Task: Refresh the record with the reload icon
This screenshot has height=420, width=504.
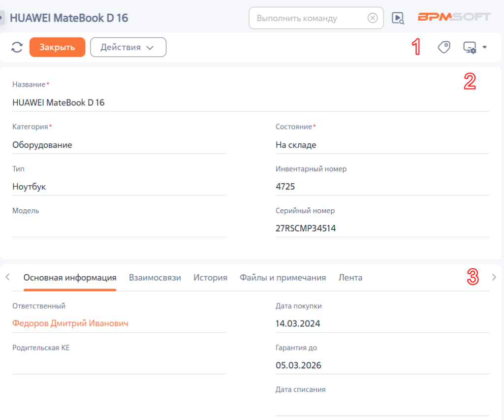Action: point(17,47)
